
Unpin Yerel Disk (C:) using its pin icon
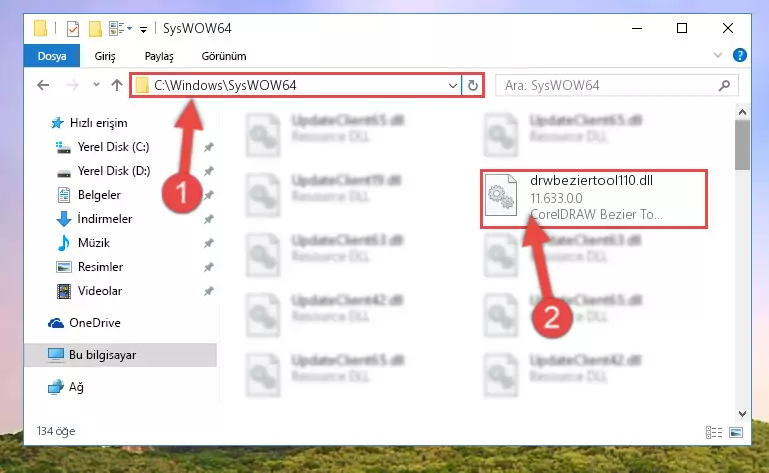(x=209, y=147)
